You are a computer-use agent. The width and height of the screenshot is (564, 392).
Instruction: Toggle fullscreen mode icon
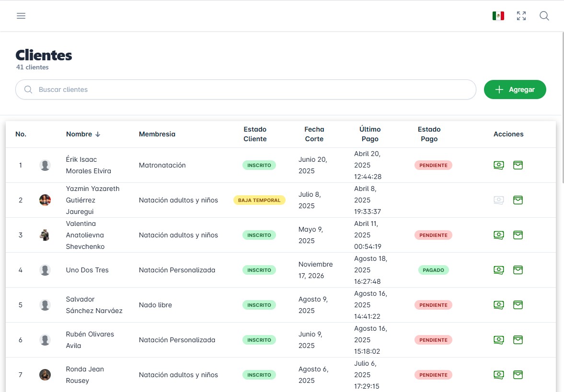tap(521, 16)
